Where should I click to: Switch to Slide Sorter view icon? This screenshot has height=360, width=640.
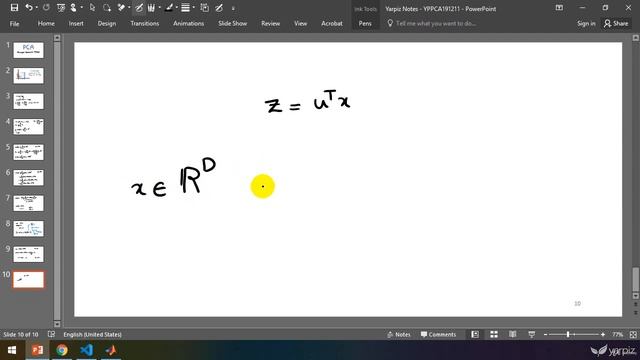click(x=494, y=334)
